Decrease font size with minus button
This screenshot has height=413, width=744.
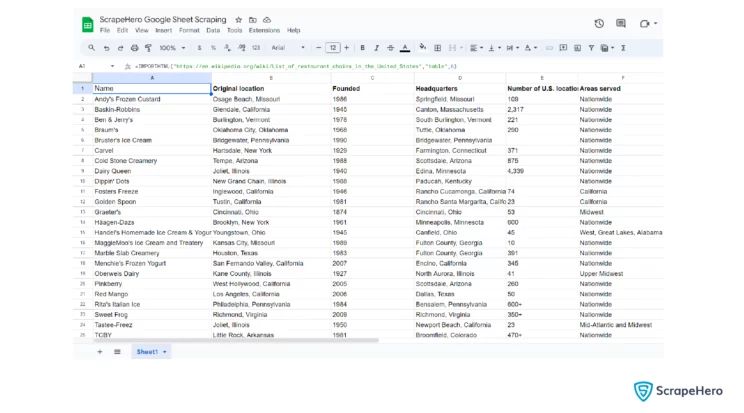[318, 48]
